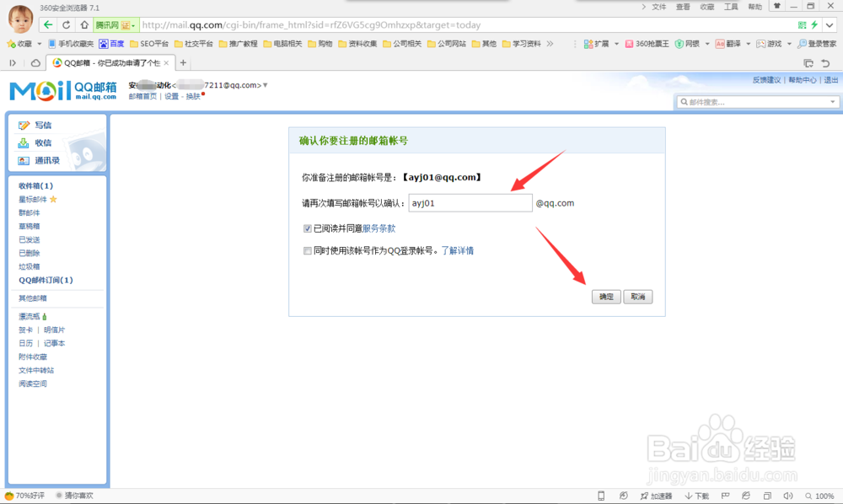Image resolution: width=843 pixels, height=504 pixels.
Task: Open the 工具 browser menu
Action: point(731,7)
